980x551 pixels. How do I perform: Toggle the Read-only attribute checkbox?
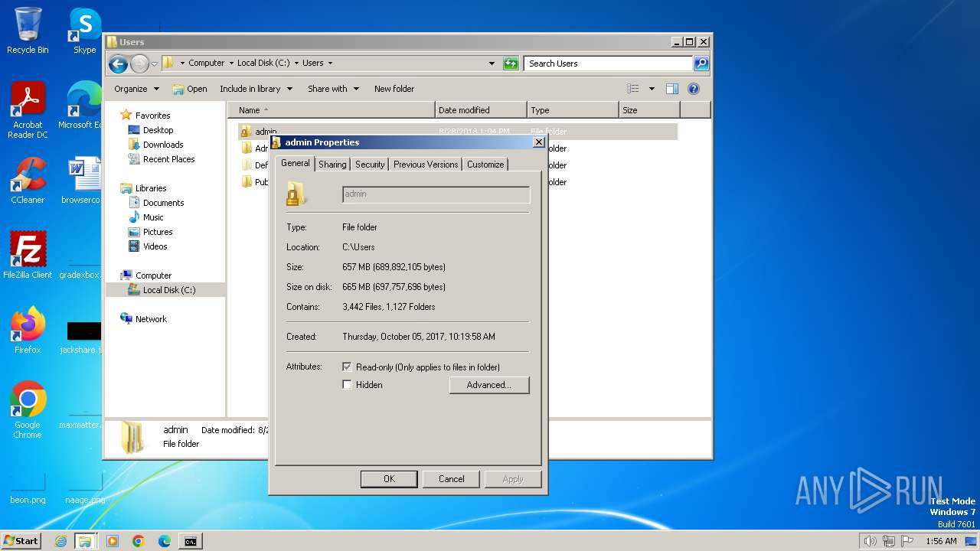347,367
